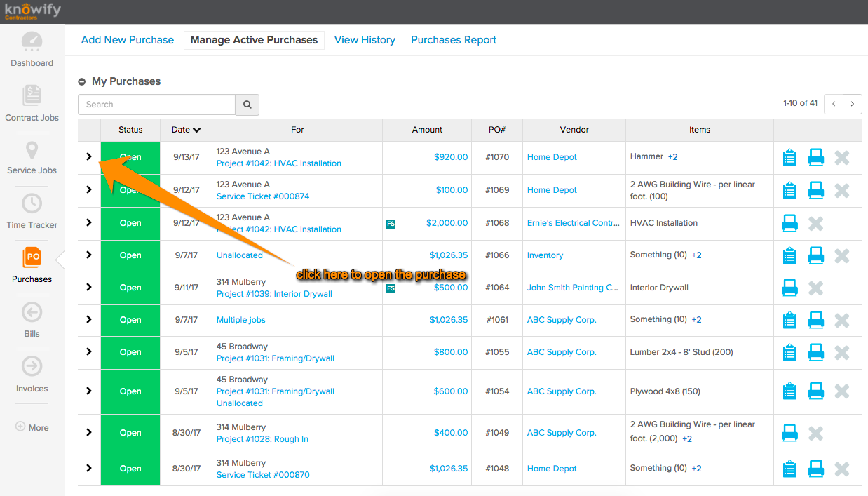
Task: Open the Purchases Report tab
Action: coord(454,40)
